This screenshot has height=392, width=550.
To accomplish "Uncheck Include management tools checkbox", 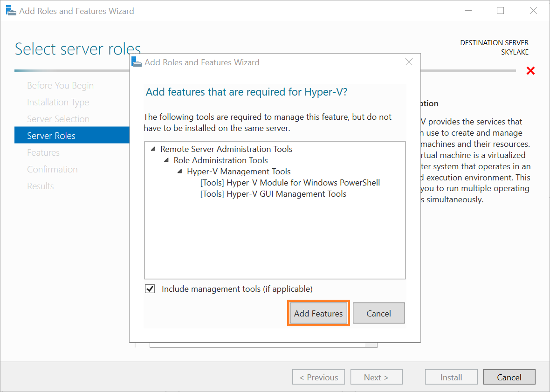I will tap(150, 289).
